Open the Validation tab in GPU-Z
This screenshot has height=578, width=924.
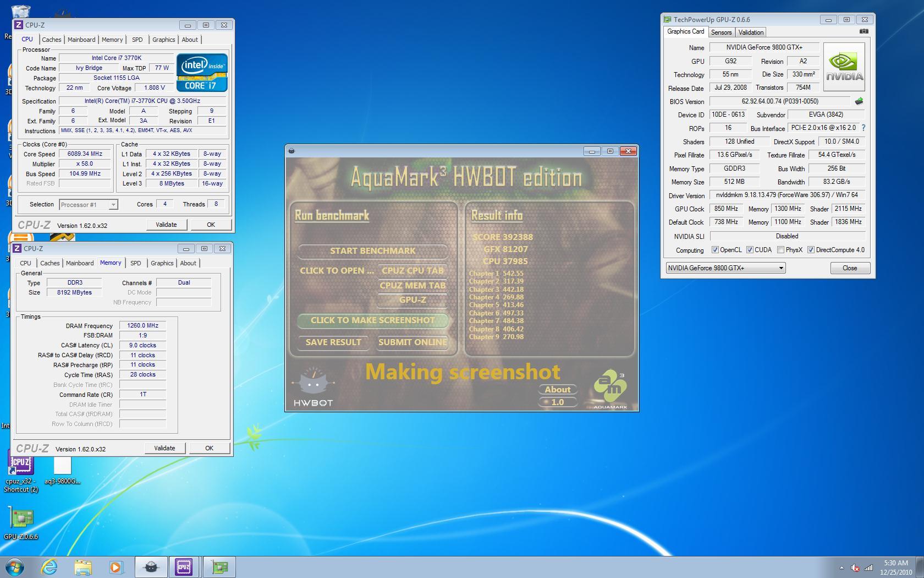751,32
